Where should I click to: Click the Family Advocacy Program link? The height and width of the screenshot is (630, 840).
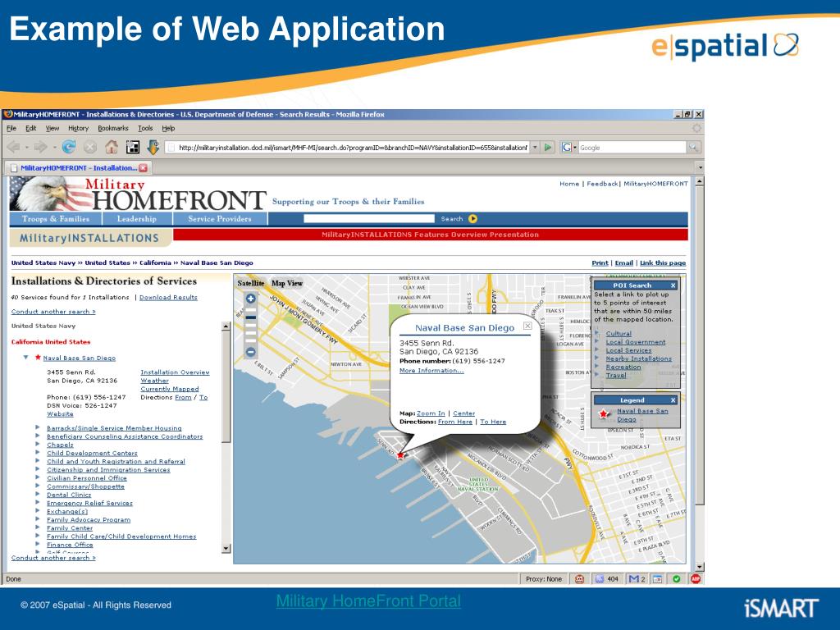click(89, 519)
